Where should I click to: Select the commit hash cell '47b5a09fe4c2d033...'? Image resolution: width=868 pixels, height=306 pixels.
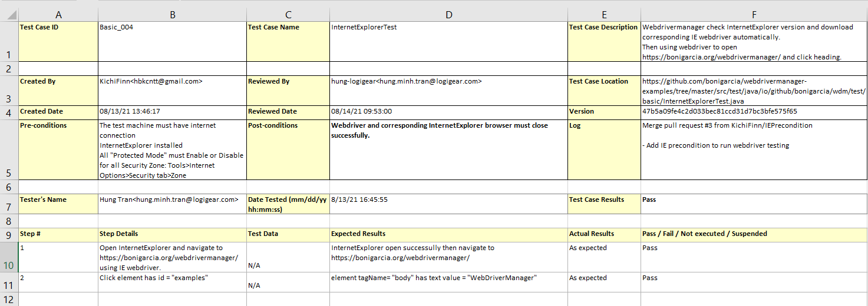click(754, 113)
